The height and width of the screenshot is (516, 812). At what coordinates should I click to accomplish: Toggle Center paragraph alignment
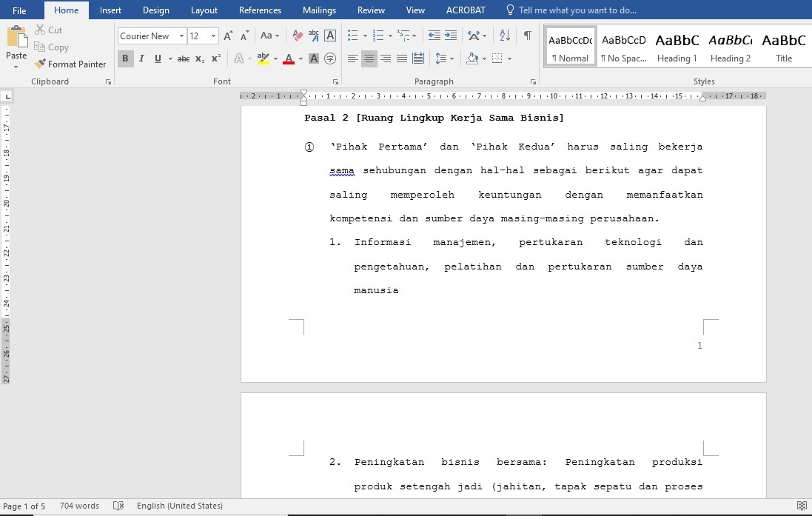click(x=369, y=58)
